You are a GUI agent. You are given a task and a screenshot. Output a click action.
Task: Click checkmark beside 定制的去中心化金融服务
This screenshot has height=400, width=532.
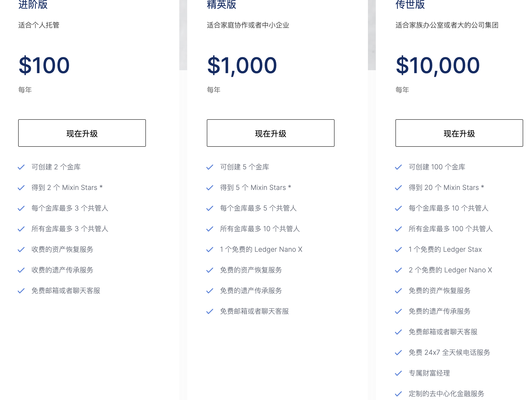398,394
